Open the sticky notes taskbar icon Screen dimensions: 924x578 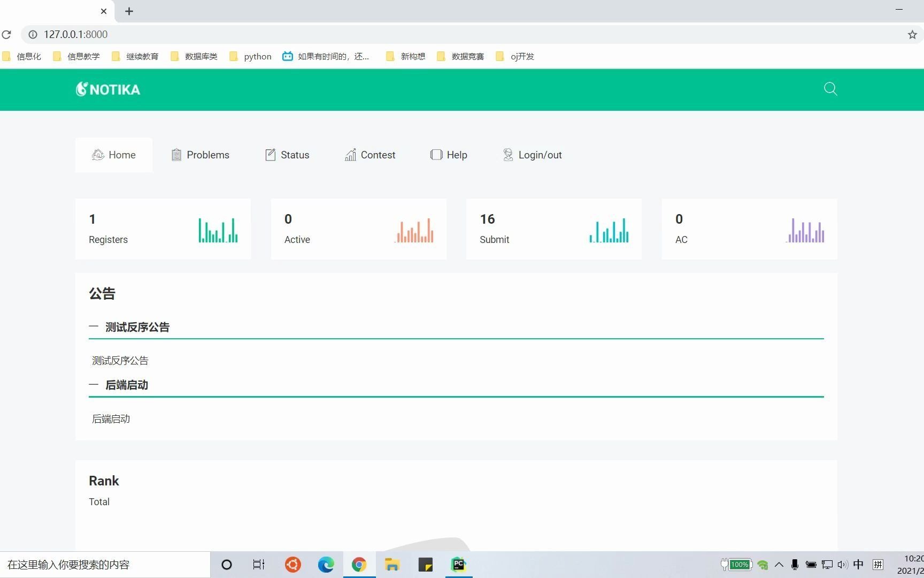(x=426, y=565)
